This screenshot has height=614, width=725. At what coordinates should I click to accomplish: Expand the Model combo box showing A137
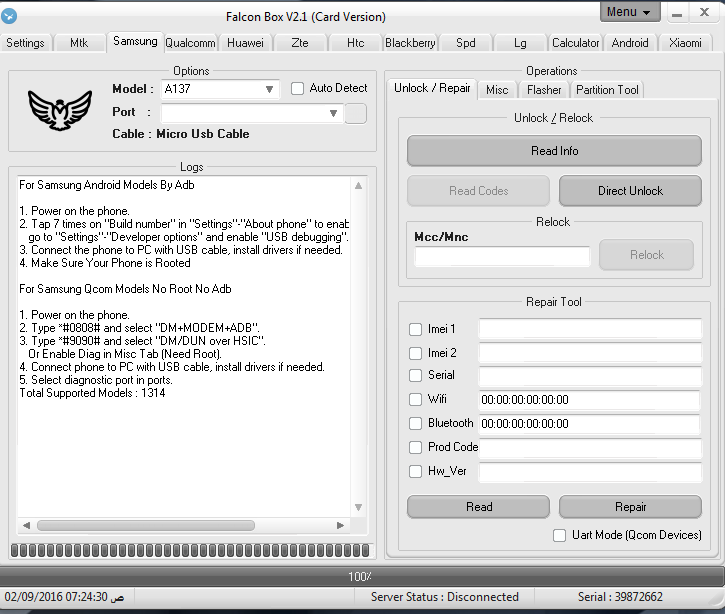[220, 89]
